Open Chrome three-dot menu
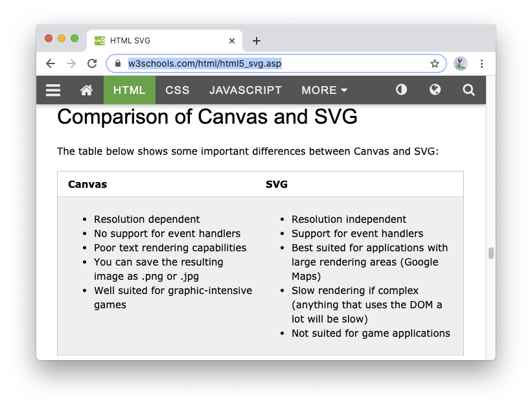This screenshot has width=532, height=408. click(481, 63)
